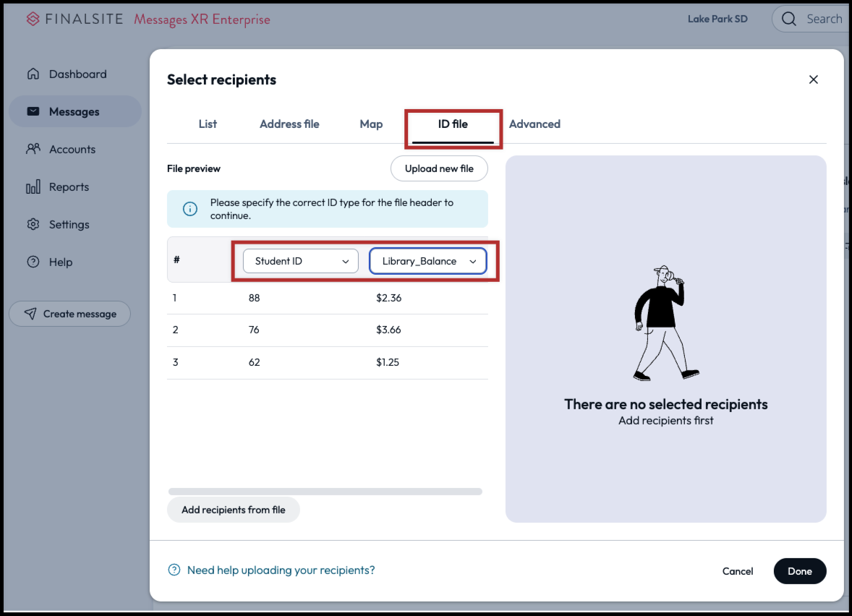Select the Map tab
This screenshot has height=616, width=852.
(371, 124)
